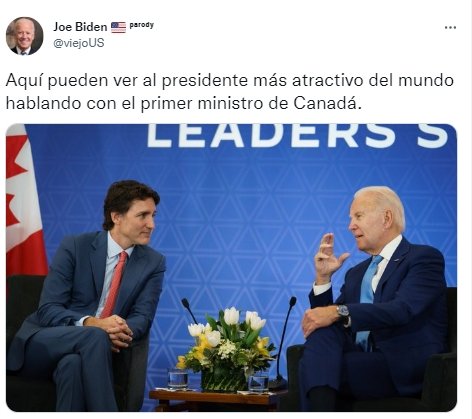This screenshot has width=472, height=419.
Task: Open the Joe Biden display name profile
Action: tap(80, 27)
